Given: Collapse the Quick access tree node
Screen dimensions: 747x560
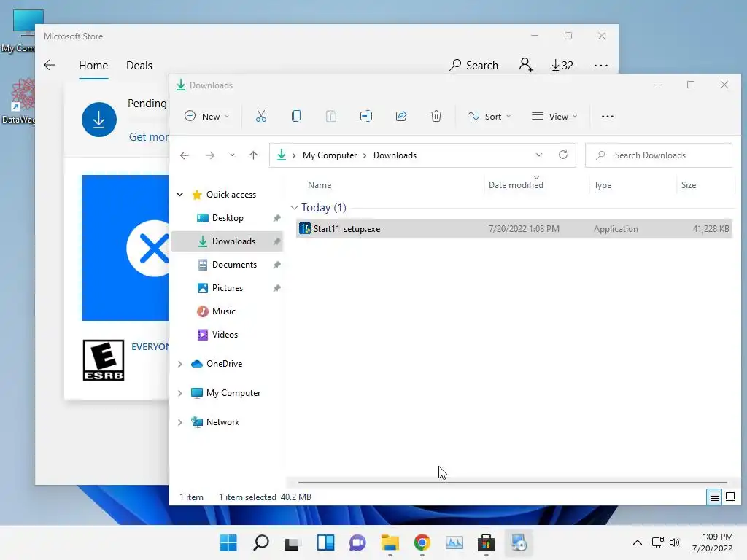Looking at the screenshot, I should pyautogui.click(x=180, y=194).
